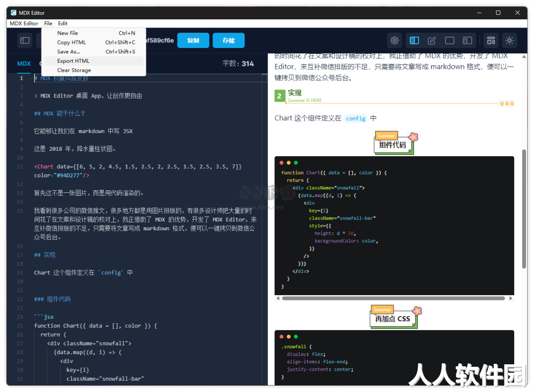The height and width of the screenshot is (392, 534).
Task: Select Save As... in the File menu
Action: (93, 51)
